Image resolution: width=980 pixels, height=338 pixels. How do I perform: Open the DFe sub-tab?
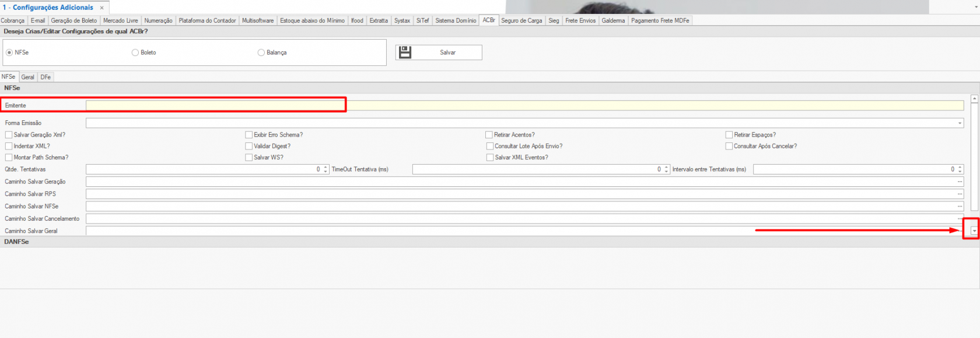[x=45, y=77]
